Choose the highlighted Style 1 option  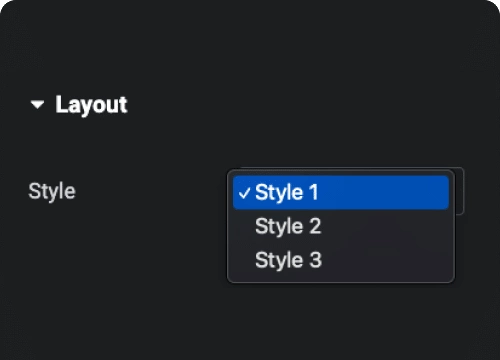click(341, 193)
